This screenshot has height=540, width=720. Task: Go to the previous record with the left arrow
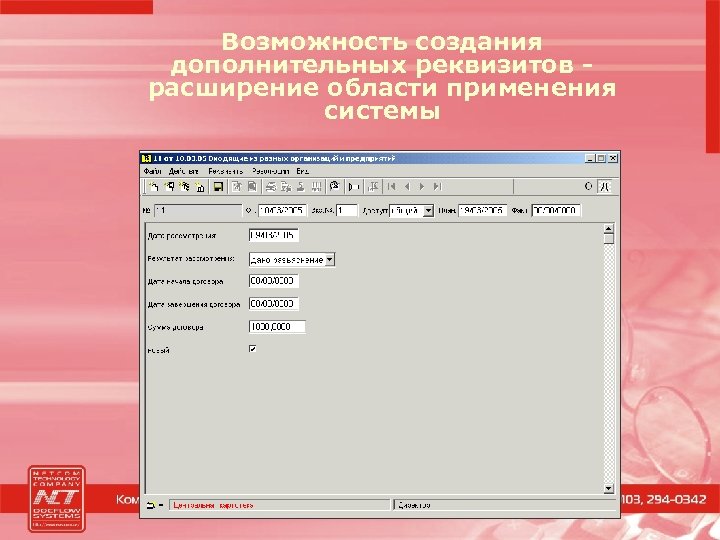(407, 186)
